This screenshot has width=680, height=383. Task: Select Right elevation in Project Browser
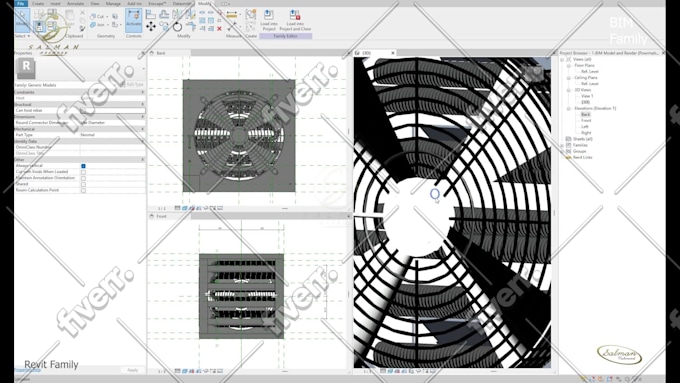(586, 133)
